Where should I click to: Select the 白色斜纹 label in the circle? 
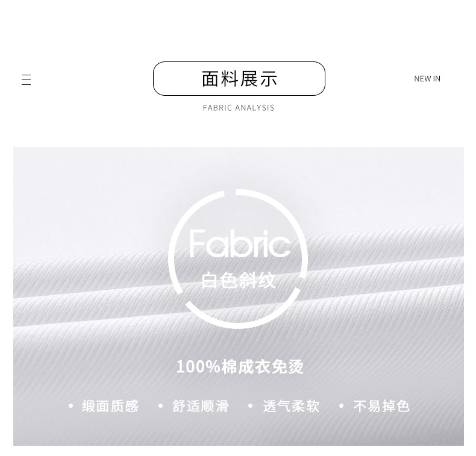coord(239,280)
